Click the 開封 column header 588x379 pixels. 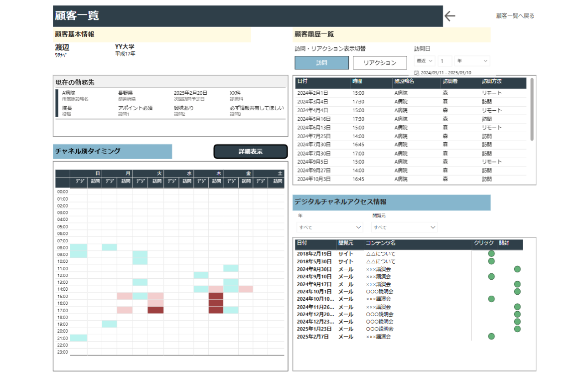click(504, 243)
